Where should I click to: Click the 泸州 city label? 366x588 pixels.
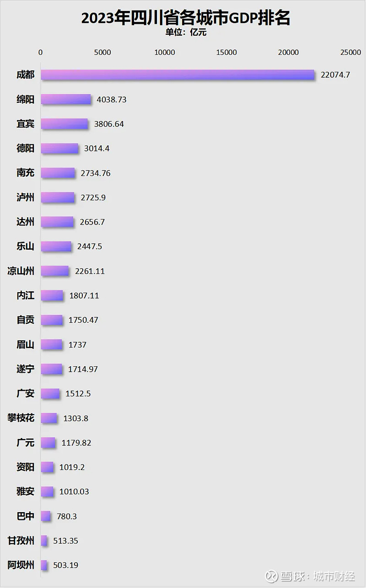(x=25, y=198)
